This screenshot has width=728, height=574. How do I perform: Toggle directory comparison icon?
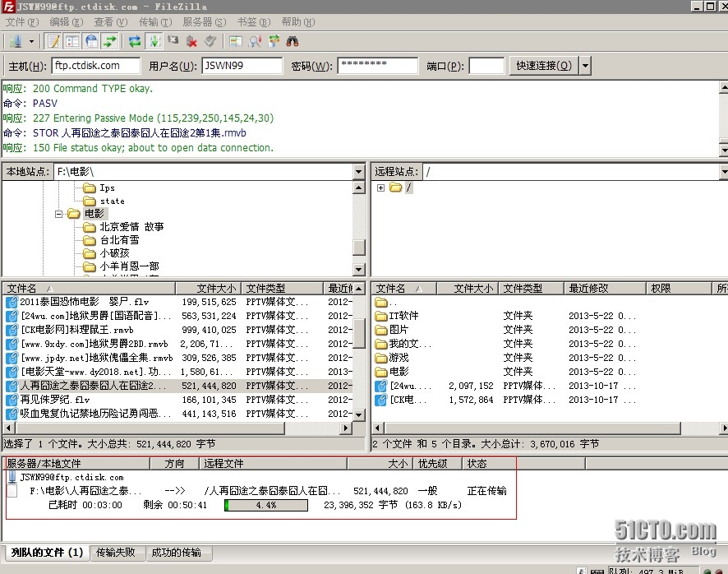pos(255,41)
